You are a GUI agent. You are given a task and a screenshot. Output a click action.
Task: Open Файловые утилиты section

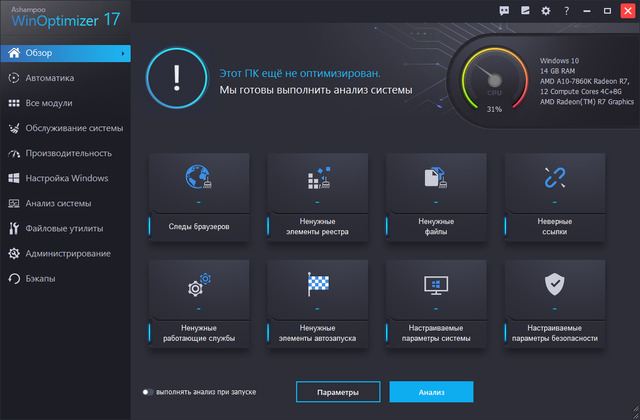[x=65, y=229]
